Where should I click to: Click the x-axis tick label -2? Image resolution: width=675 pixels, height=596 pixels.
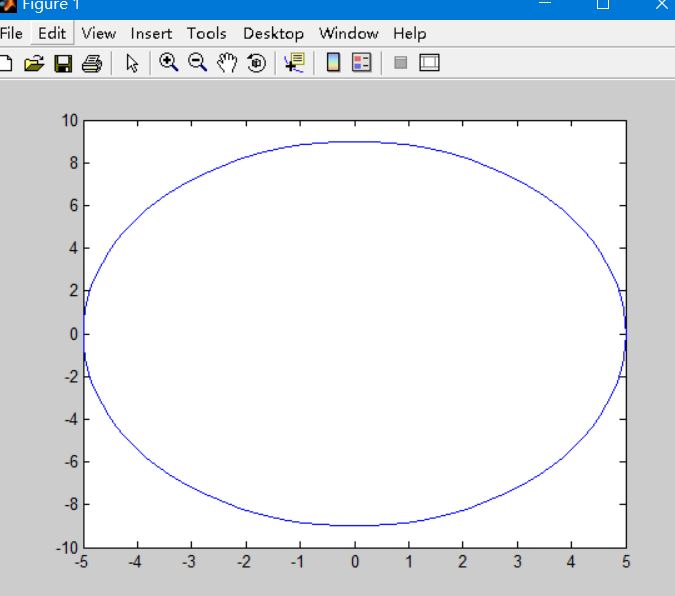click(244, 562)
